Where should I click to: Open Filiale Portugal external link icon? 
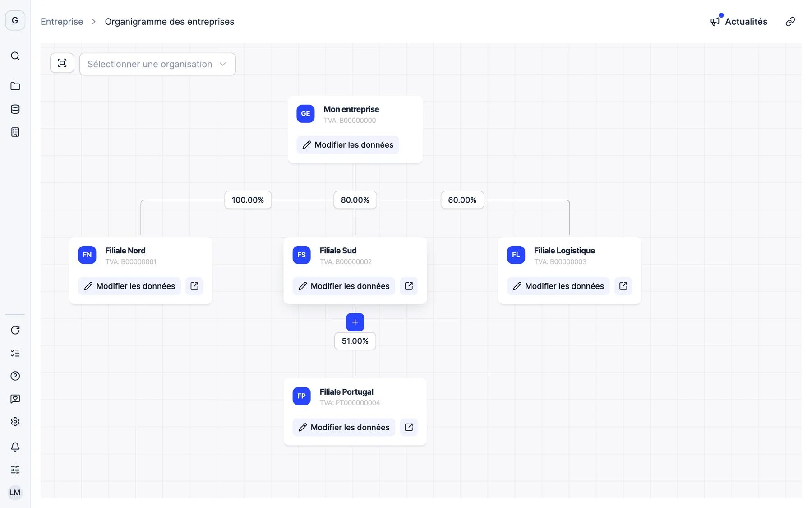point(409,427)
